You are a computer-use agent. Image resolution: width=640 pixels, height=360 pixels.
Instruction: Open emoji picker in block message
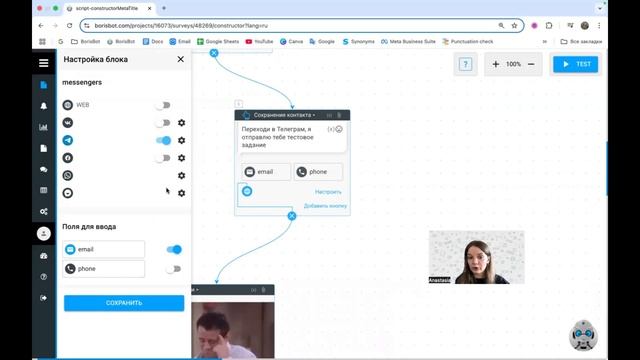pyautogui.click(x=339, y=129)
